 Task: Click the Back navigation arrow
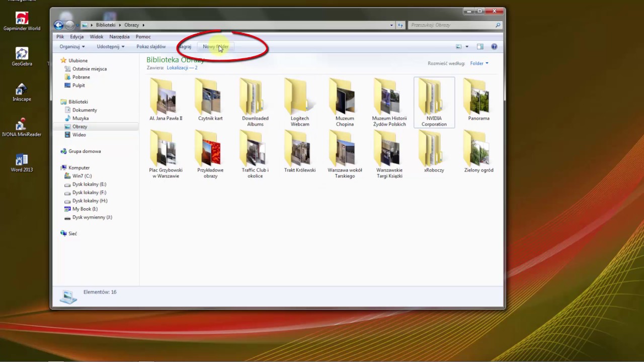coord(59,25)
